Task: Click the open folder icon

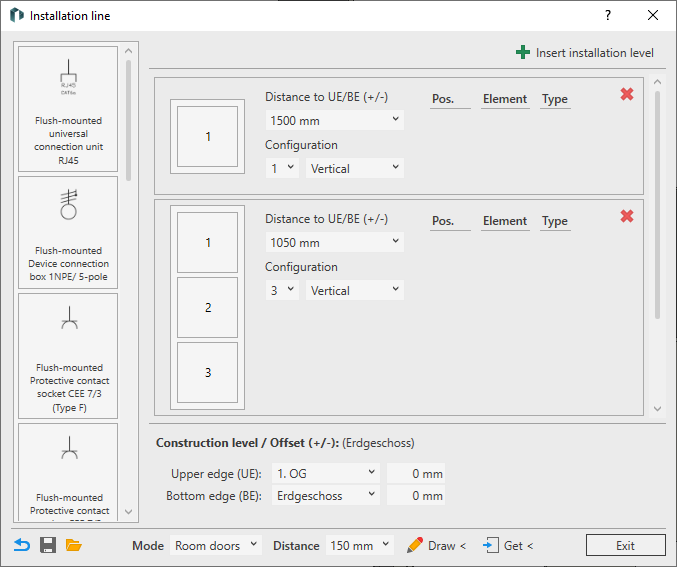Action: [x=74, y=545]
